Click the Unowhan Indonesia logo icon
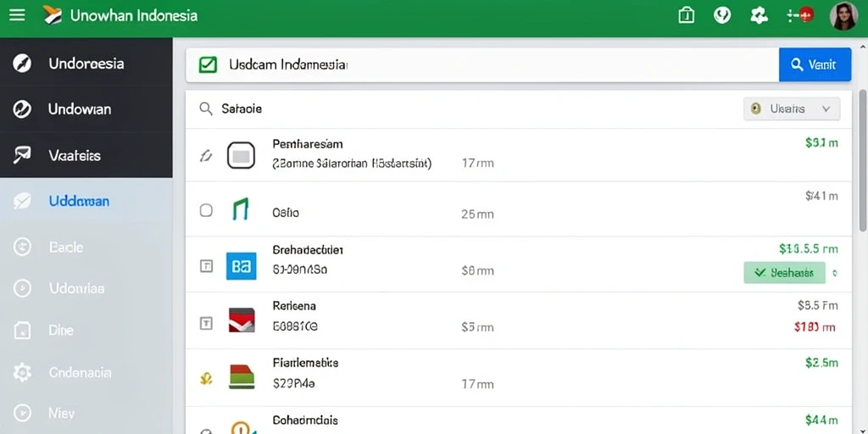Screen dimensions: 868x434 (x=52, y=15)
